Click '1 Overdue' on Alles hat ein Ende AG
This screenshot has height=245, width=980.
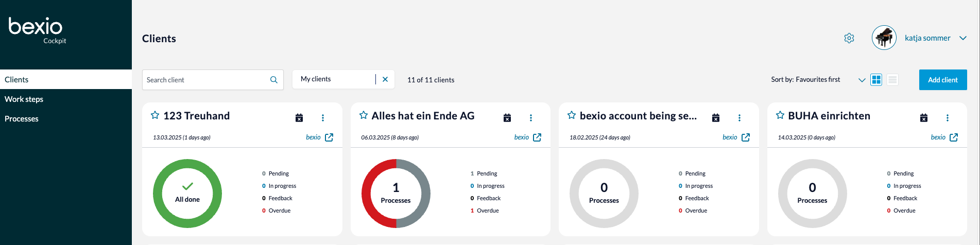pyautogui.click(x=485, y=211)
